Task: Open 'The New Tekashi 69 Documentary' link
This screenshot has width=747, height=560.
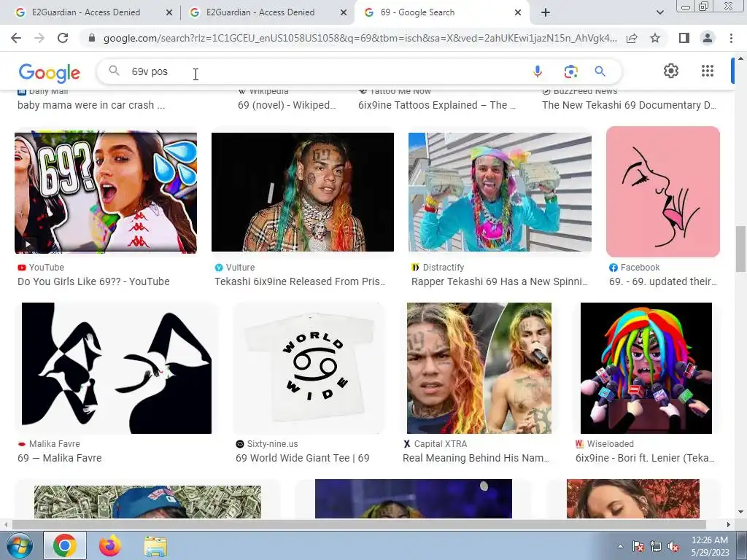Action: 629,105
